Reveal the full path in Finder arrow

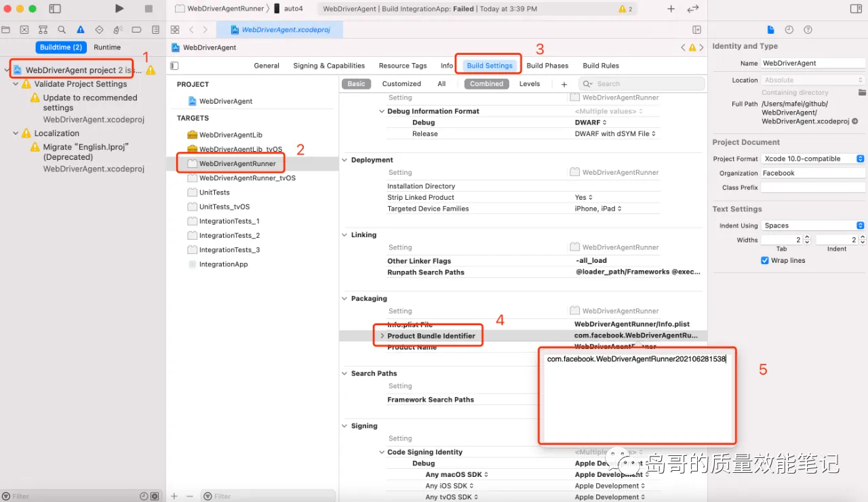(x=856, y=121)
